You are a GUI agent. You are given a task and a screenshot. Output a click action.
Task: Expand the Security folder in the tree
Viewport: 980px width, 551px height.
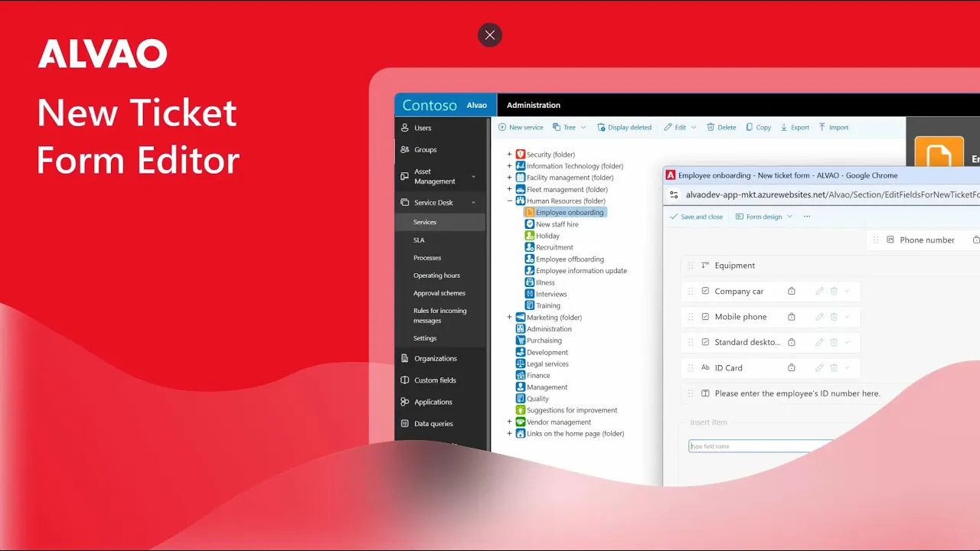[x=509, y=155]
